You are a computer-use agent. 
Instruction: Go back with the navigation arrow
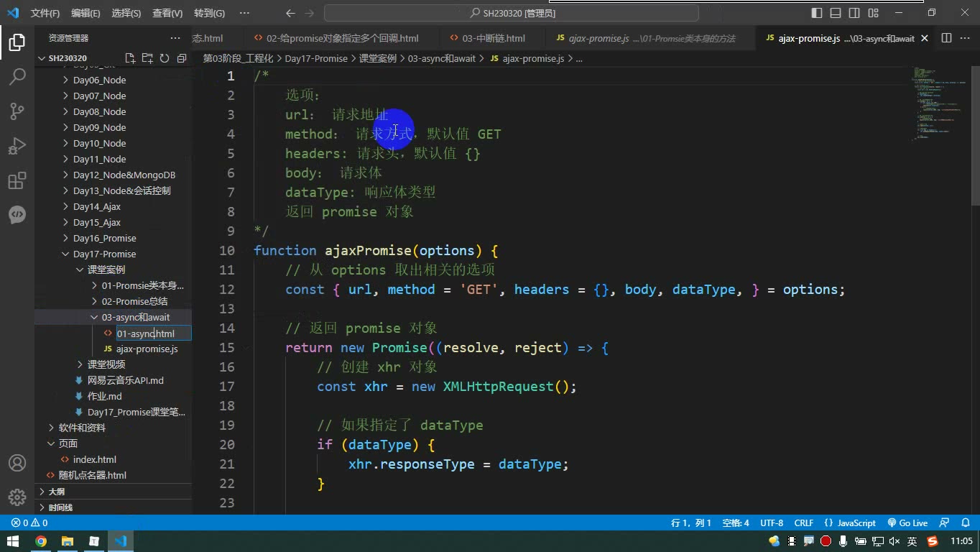click(x=290, y=13)
